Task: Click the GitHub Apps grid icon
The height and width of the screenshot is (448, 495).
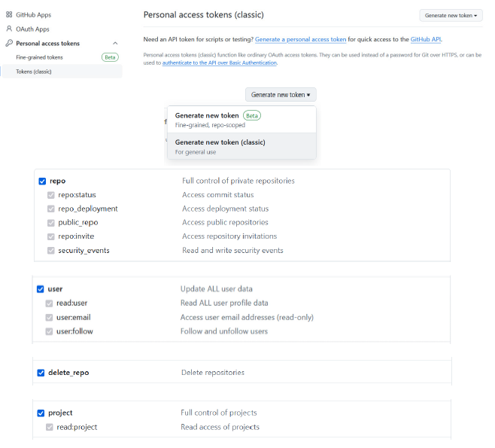Action: 9,14
